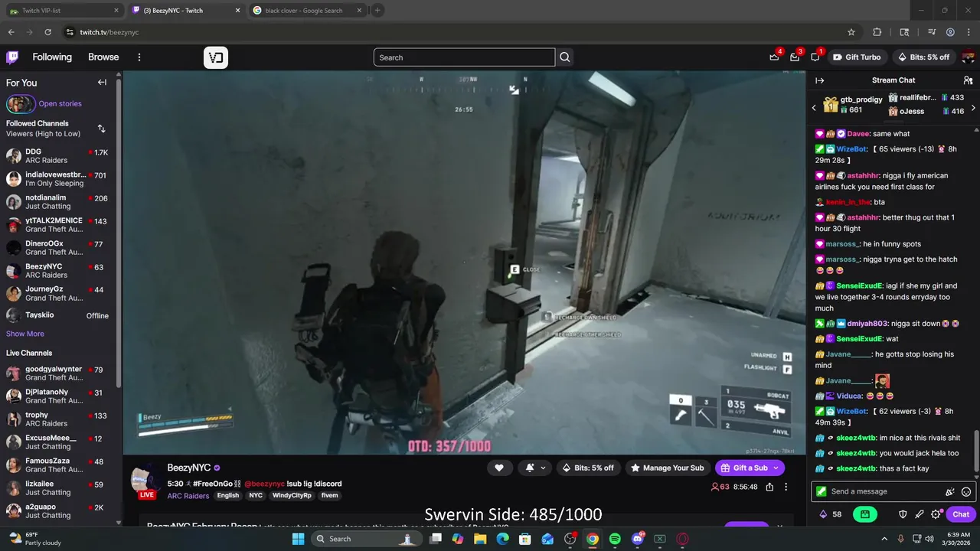
Task: Open the chat shield mode icon
Action: click(x=903, y=514)
